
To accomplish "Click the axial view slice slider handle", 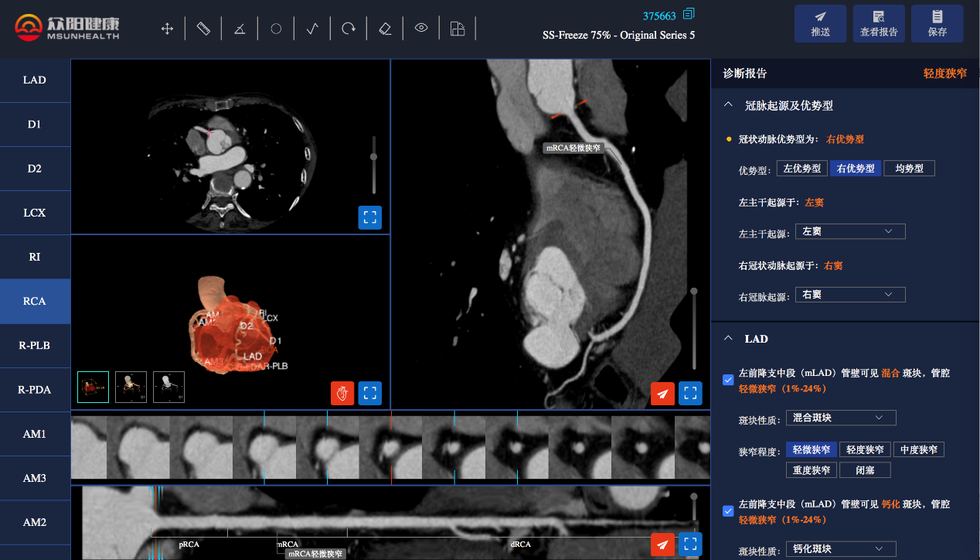I will 374,157.
